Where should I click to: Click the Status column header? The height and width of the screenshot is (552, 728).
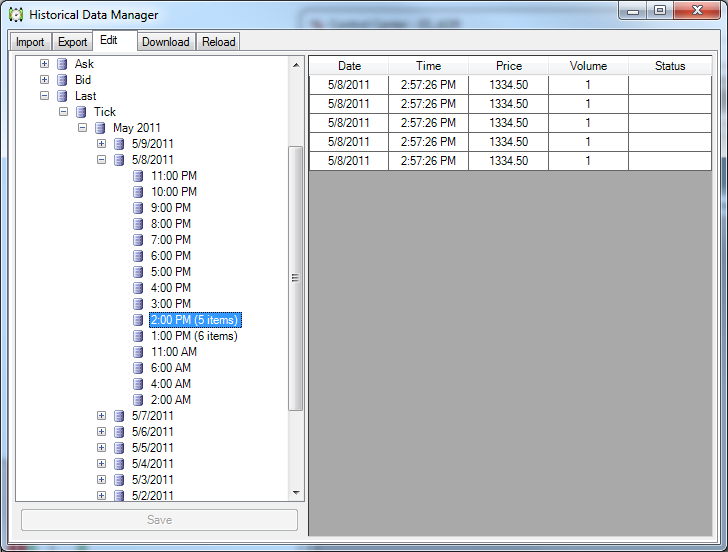point(670,66)
